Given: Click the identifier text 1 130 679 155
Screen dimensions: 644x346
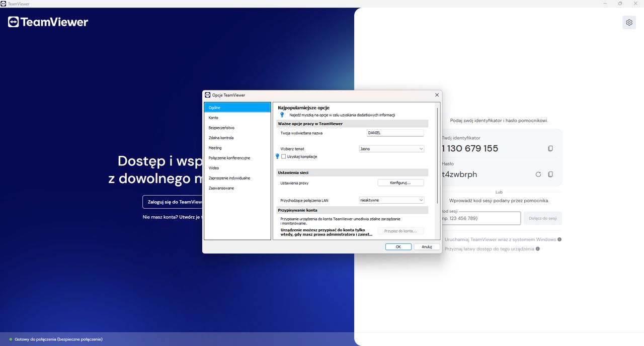Looking at the screenshot, I should click(470, 148).
